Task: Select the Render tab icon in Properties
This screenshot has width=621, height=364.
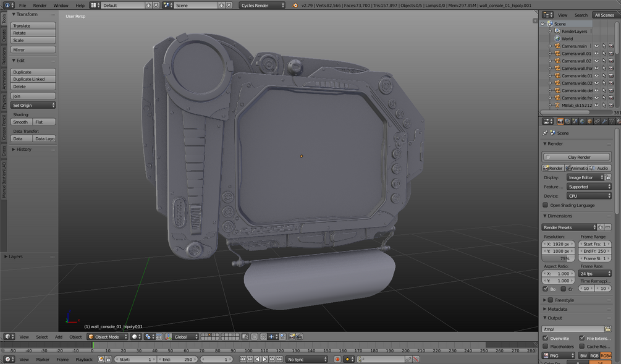Action: click(x=560, y=121)
